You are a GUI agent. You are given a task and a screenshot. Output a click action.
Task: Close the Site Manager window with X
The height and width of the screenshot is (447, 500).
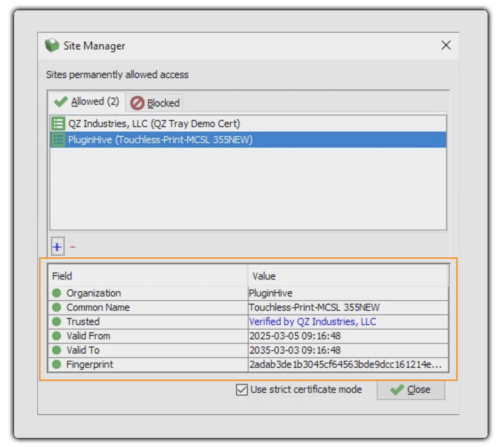point(446,45)
